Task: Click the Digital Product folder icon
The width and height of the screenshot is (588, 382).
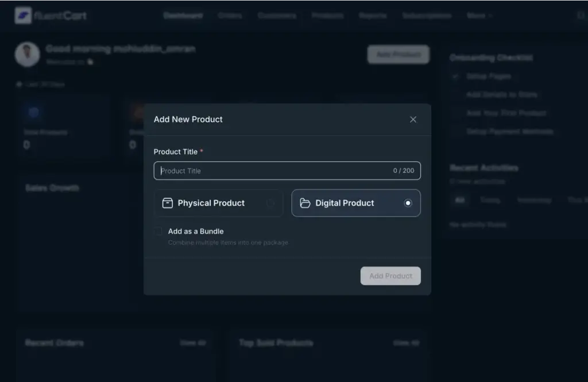Action: tap(305, 203)
